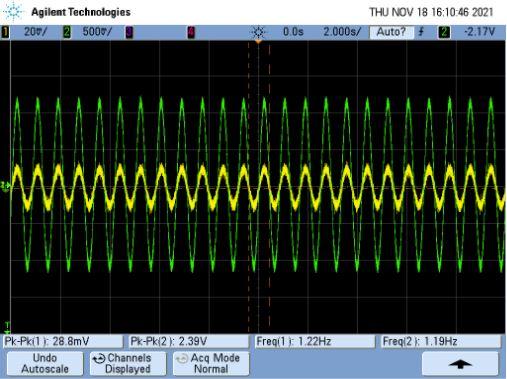Click the -2.17V trigger level value
Screen dimensions: 507x379
click(x=479, y=32)
